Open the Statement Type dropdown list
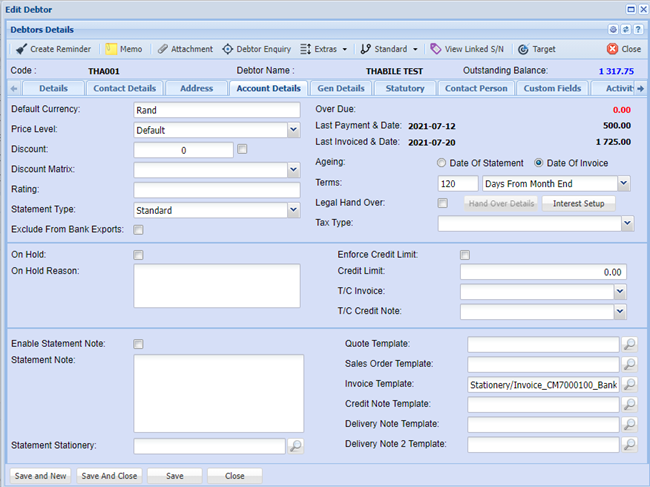Viewport: 650px width, 487px height. pyautogui.click(x=293, y=210)
